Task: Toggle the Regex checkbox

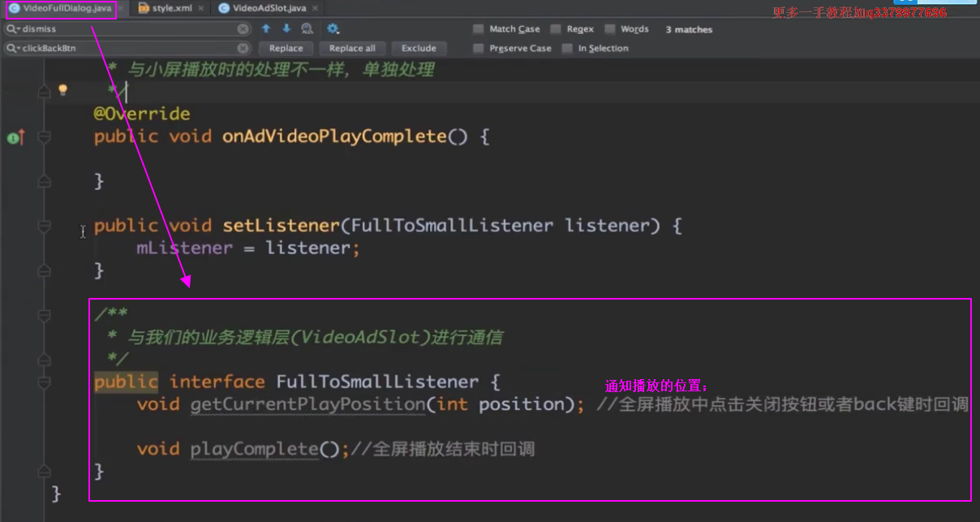Action: 556,29
